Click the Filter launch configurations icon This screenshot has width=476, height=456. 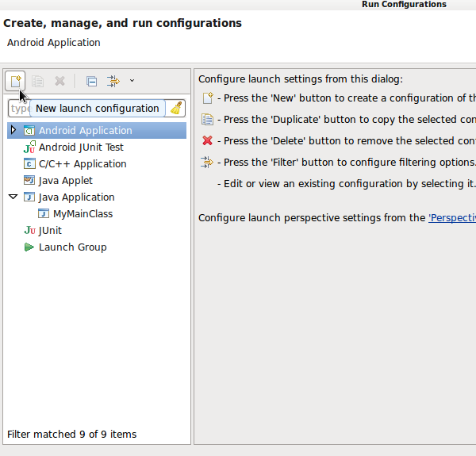coord(113,81)
